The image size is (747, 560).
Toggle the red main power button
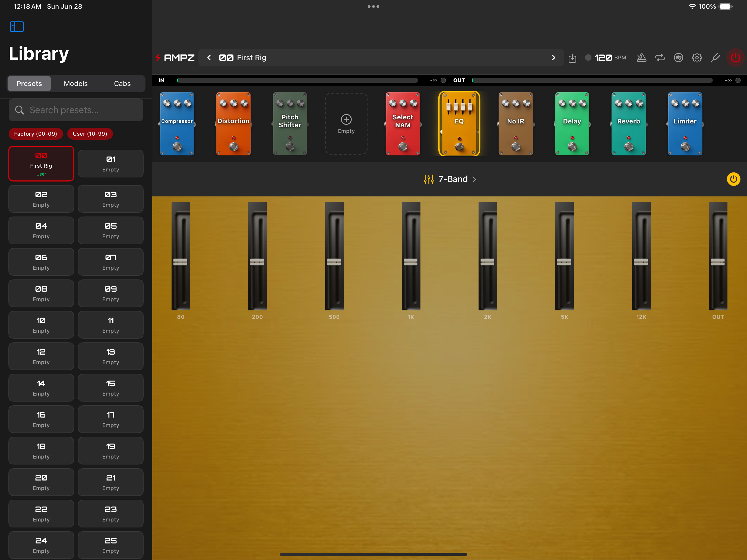pos(735,58)
